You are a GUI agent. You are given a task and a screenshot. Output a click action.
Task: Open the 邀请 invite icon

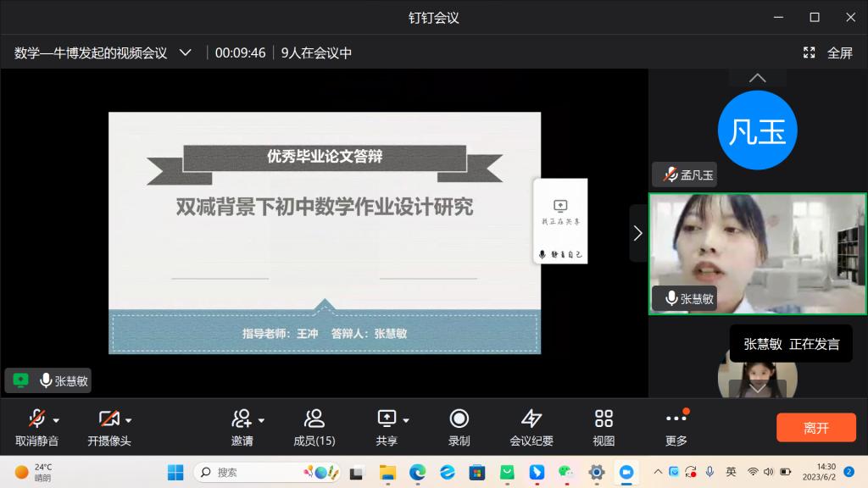click(242, 419)
